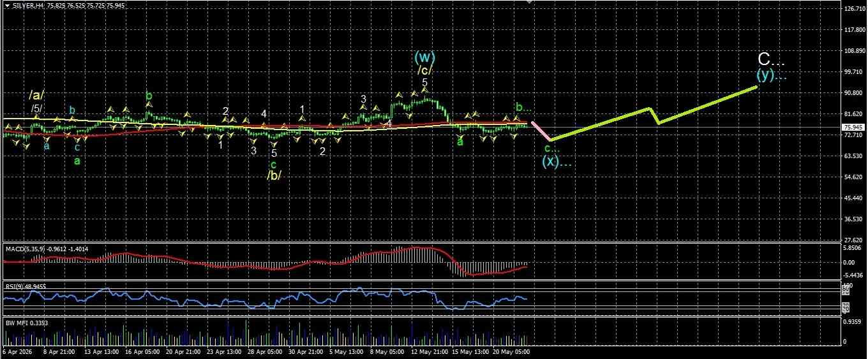Viewport: 868px width, 359px height.
Task: Click the 20 Apr 21:00 date label
Action: click(x=183, y=351)
